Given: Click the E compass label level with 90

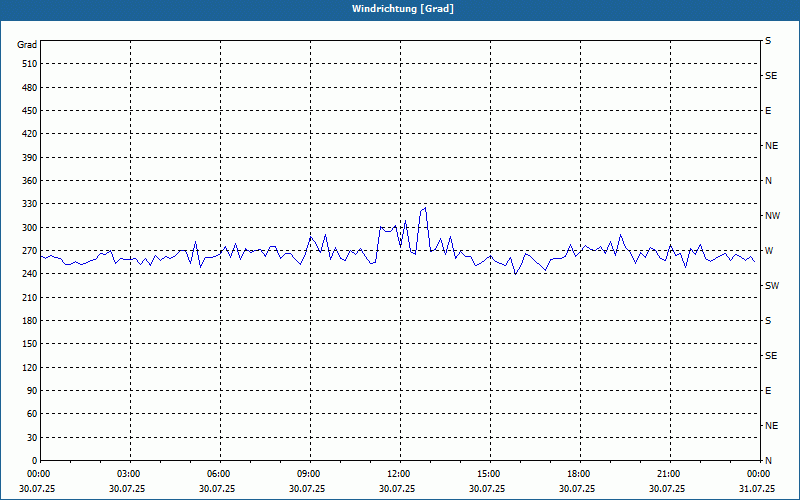Looking at the screenshot, I should pyautogui.click(x=768, y=391).
